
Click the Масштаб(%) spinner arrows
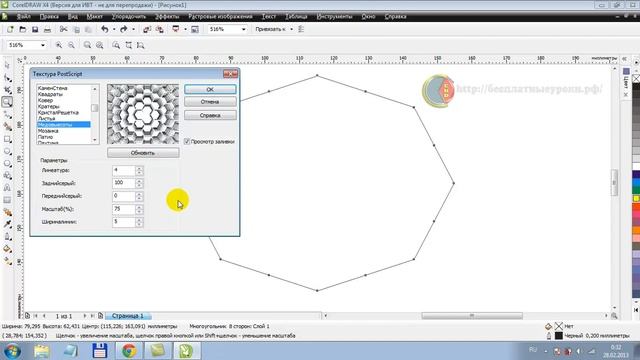pyautogui.click(x=139, y=209)
